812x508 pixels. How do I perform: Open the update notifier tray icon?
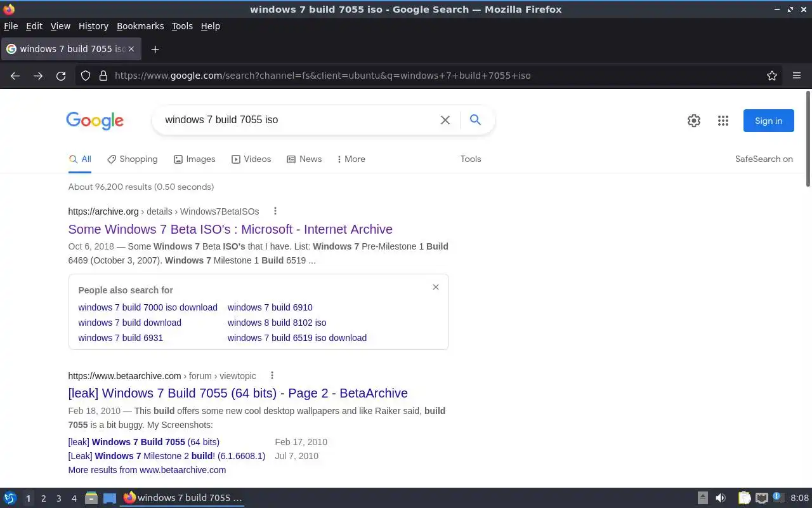click(779, 498)
